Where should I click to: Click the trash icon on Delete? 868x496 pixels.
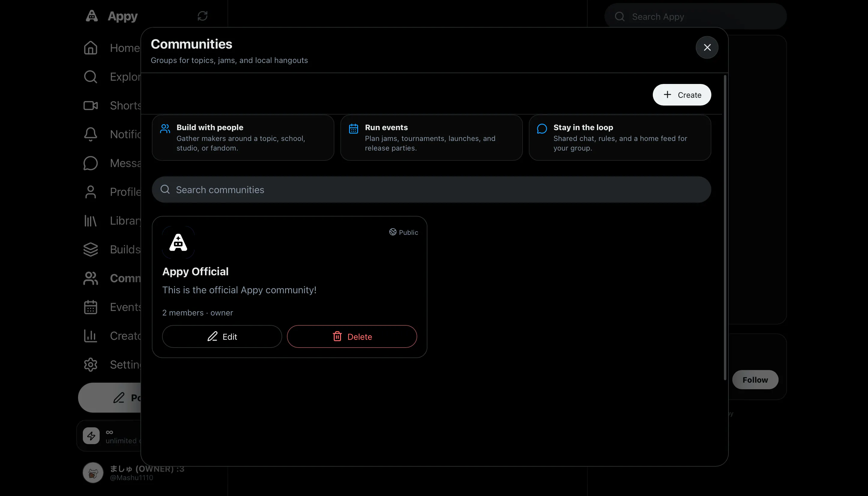click(x=337, y=336)
